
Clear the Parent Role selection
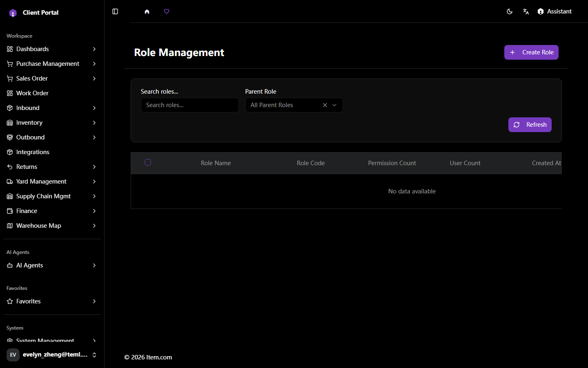325,105
